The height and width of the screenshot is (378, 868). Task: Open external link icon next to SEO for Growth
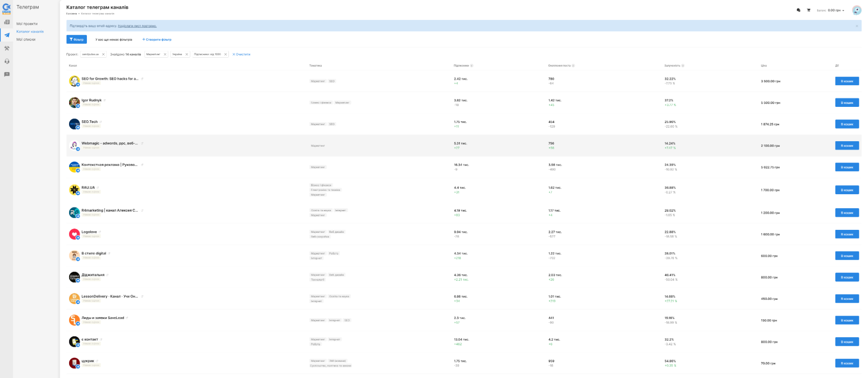coord(142,79)
